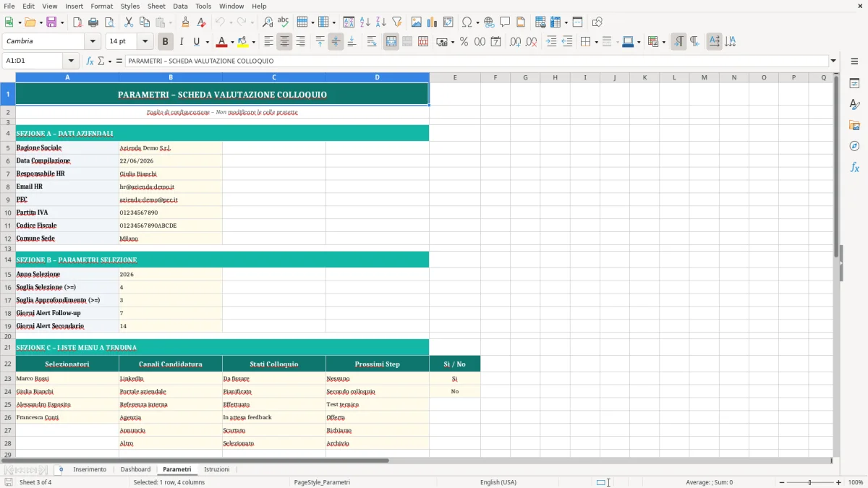Click the Save document icon

click(51, 22)
